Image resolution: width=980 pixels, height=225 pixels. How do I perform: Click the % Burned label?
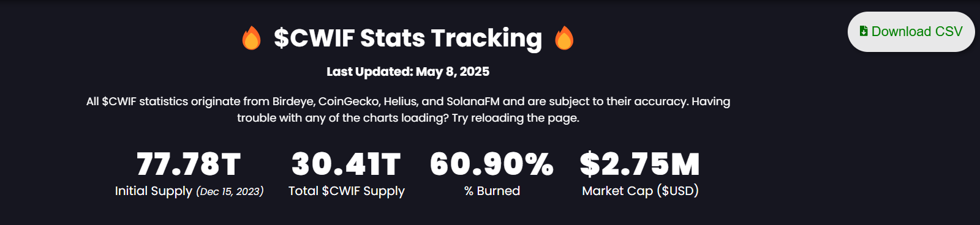[x=492, y=191]
